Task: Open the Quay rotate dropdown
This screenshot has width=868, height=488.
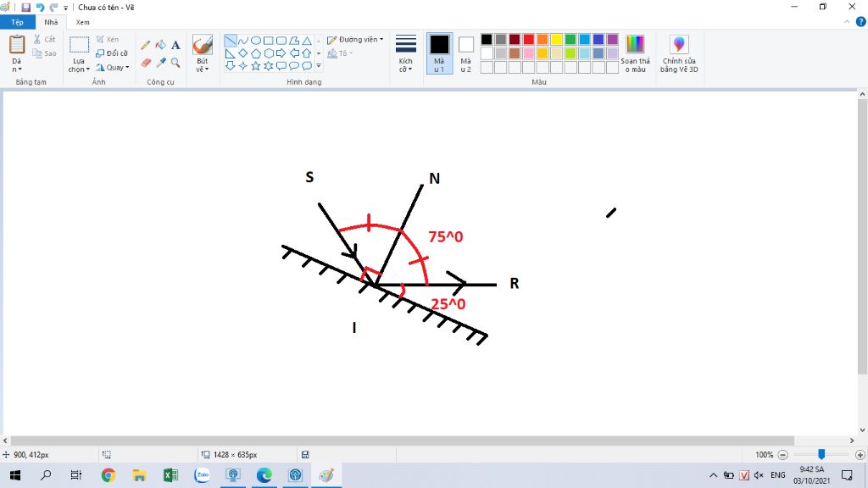Action: [x=113, y=68]
